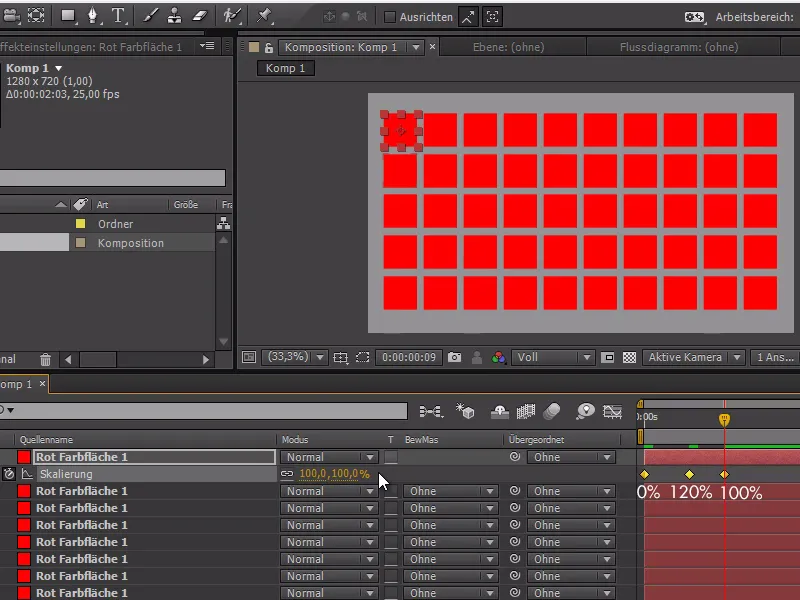Switch to Ebene: (ohne) tab
Image resolution: width=800 pixels, height=600 pixels.
click(509, 47)
